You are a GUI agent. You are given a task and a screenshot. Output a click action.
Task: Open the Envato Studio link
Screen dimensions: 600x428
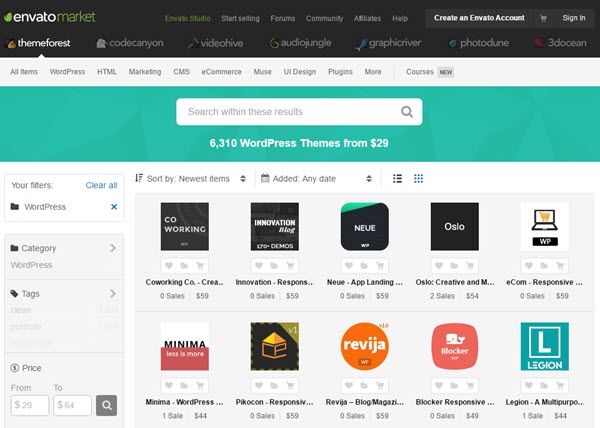[188, 18]
